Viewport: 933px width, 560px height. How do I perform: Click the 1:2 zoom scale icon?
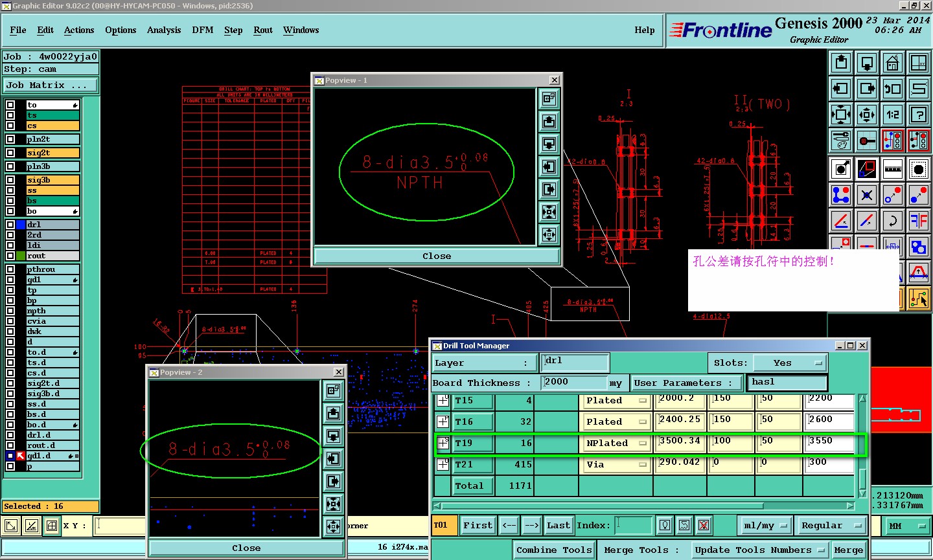coord(893,115)
